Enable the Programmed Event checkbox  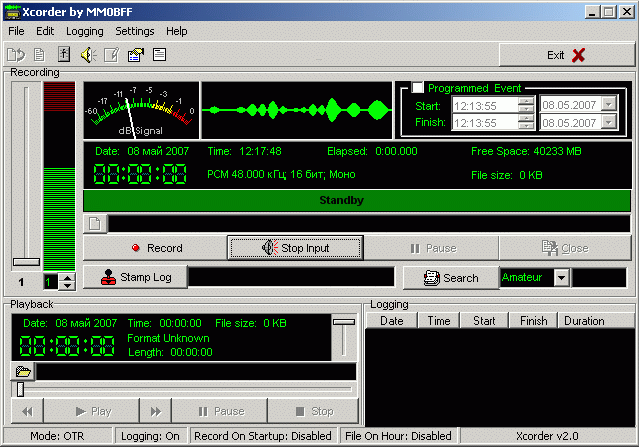click(x=417, y=87)
